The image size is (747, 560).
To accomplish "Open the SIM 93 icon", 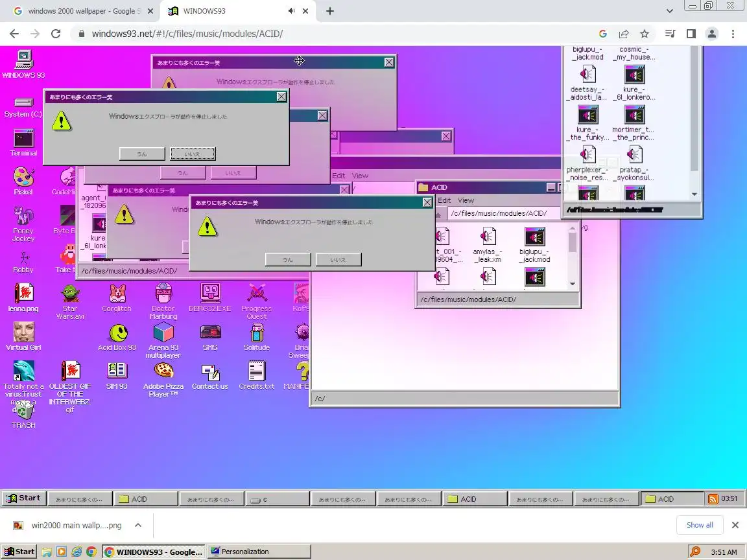I will [x=117, y=375].
